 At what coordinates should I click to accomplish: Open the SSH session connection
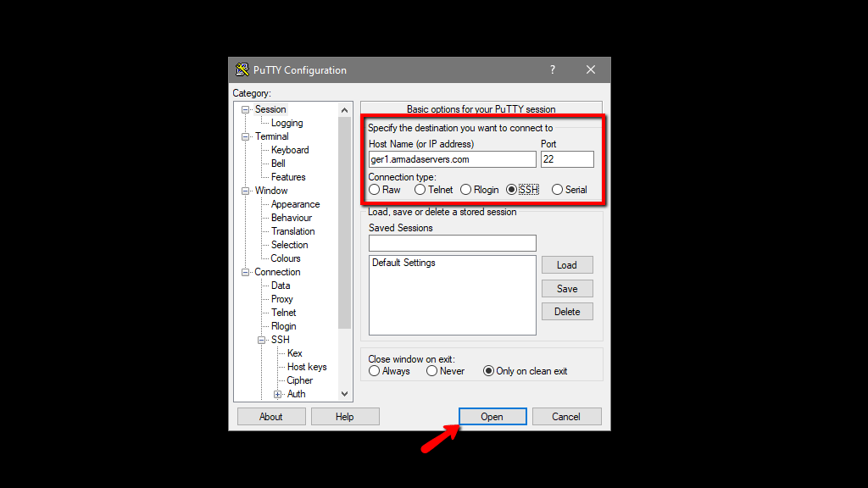pyautogui.click(x=492, y=416)
